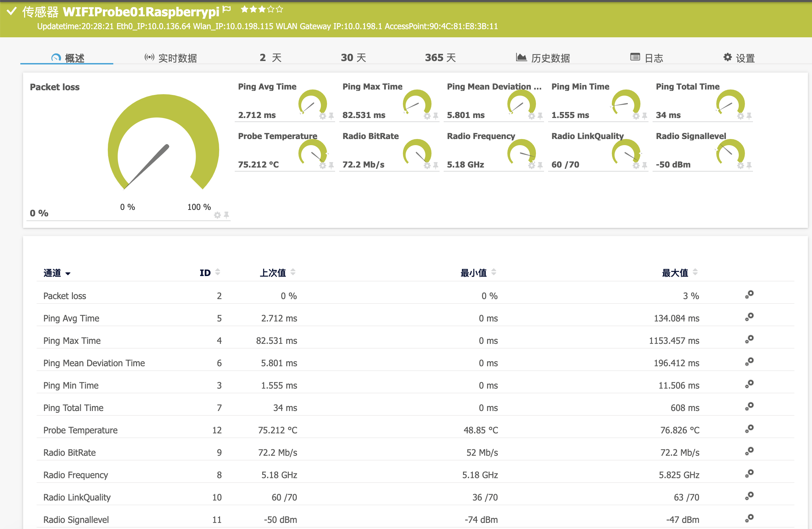812x529 pixels.
Task: Switch to the 概述 tab
Action: pos(67,58)
